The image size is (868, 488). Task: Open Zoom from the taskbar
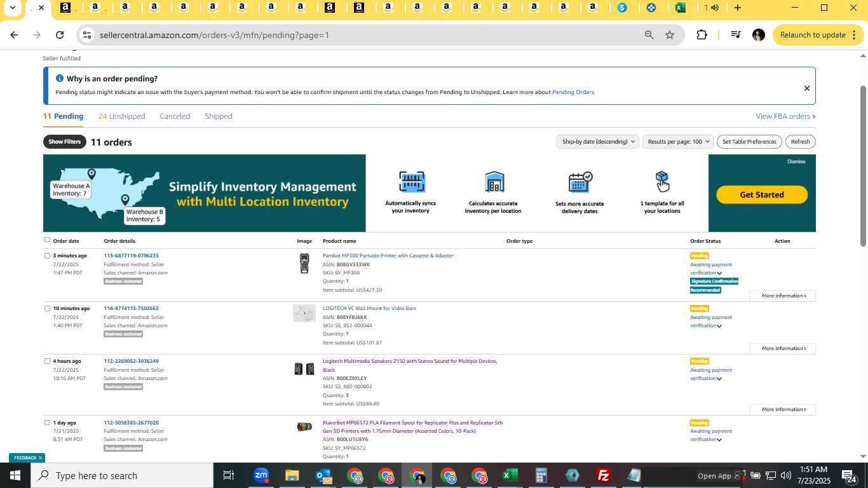261,475
